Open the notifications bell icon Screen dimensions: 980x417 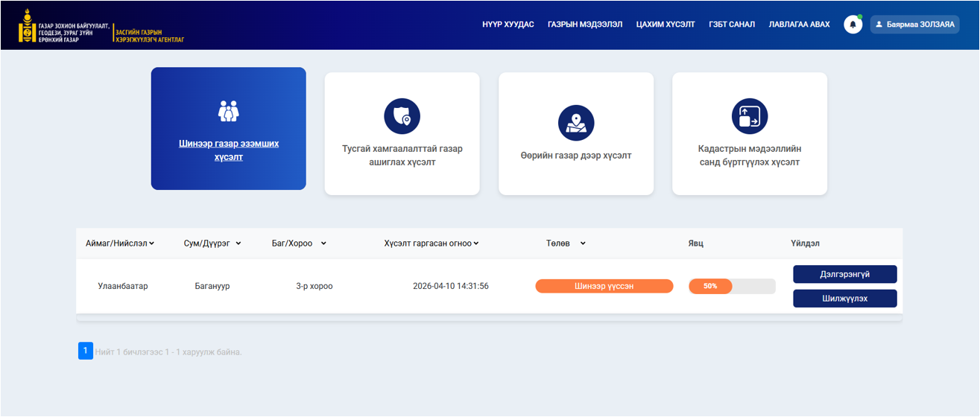pos(853,25)
